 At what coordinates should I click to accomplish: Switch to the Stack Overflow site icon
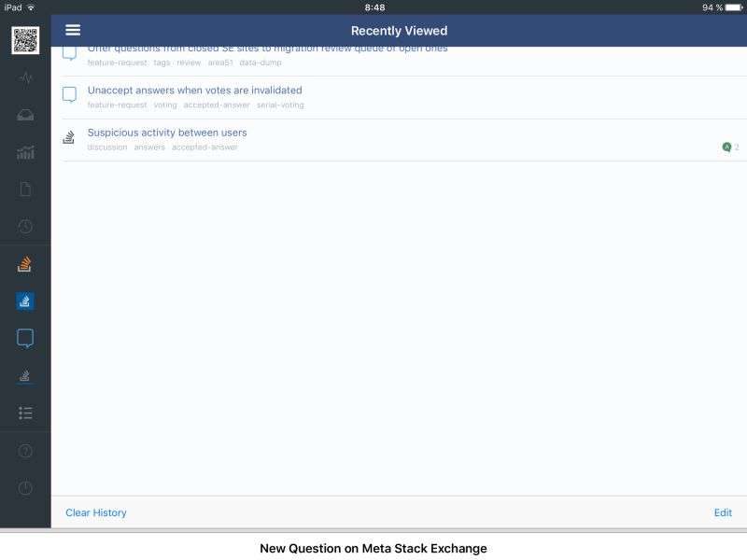pyautogui.click(x=25, y=264)
